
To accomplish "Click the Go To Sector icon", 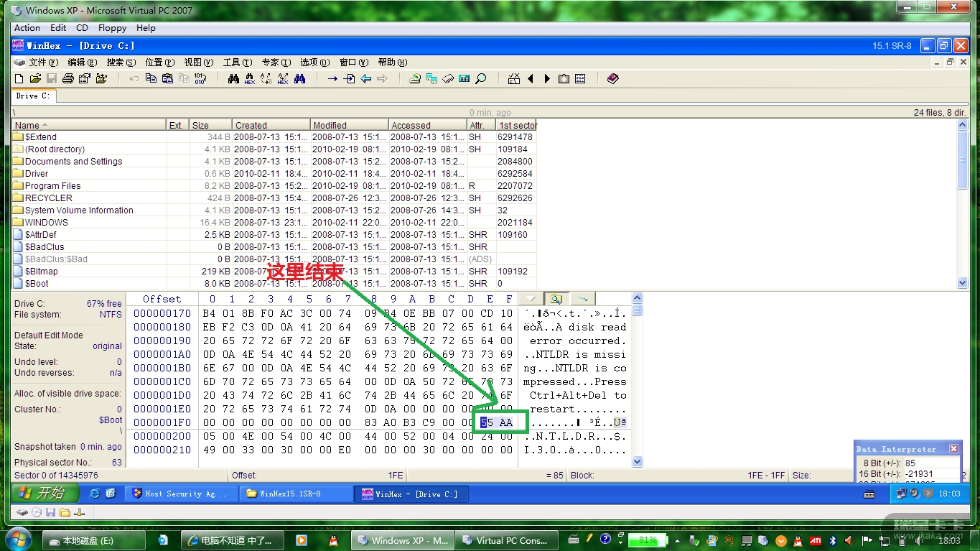I will pyautogui.click(x=349, y=78).
